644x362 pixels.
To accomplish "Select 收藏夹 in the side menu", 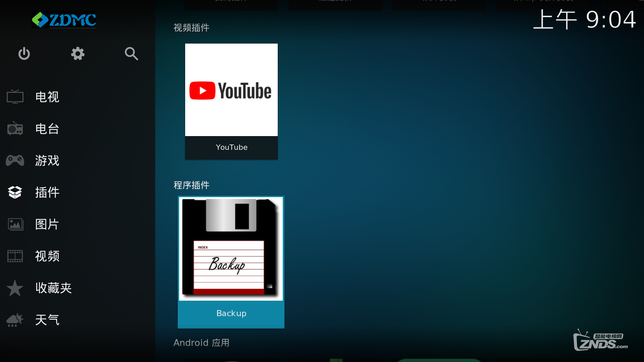I will coord(54,288).
